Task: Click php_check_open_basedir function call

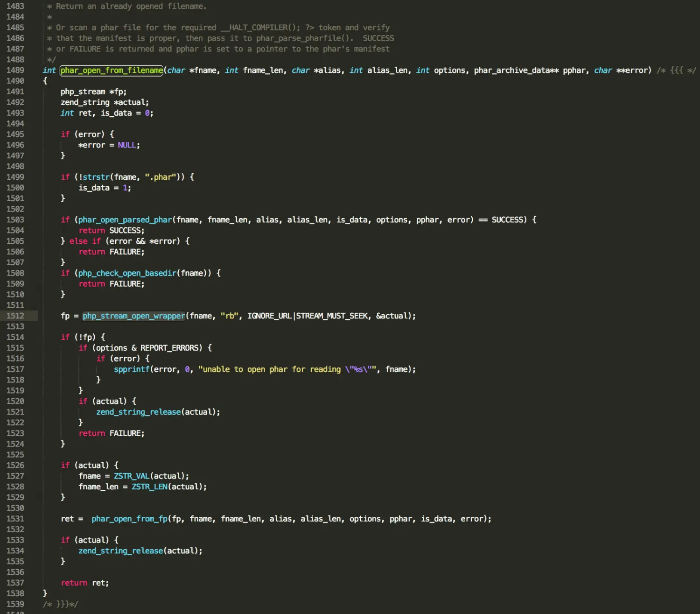Action: pos(127,273)
